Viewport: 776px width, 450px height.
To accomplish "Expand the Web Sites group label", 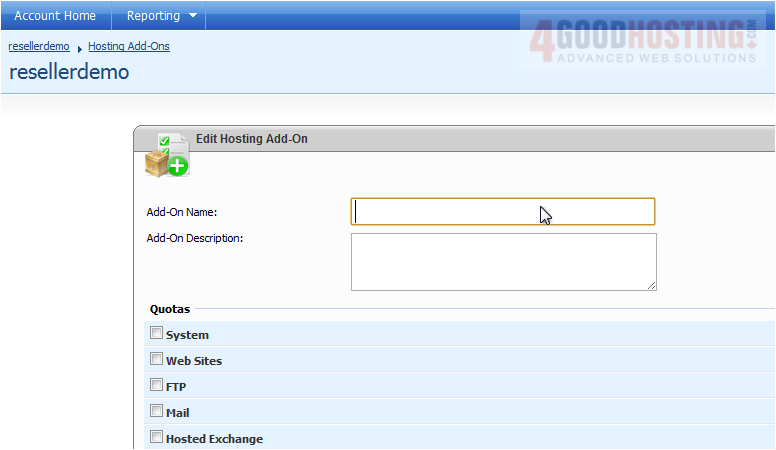I will (x=194, y=361).
